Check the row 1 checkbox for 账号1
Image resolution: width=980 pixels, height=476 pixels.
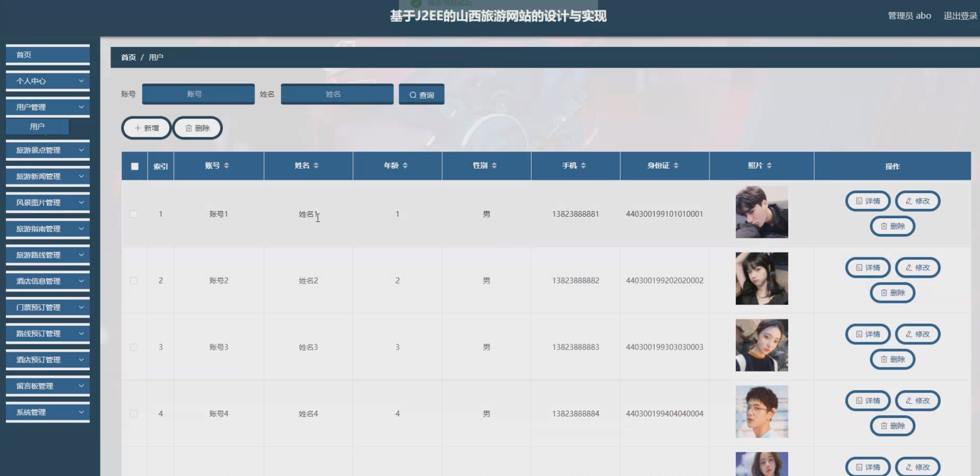click(x=134, y=214)
